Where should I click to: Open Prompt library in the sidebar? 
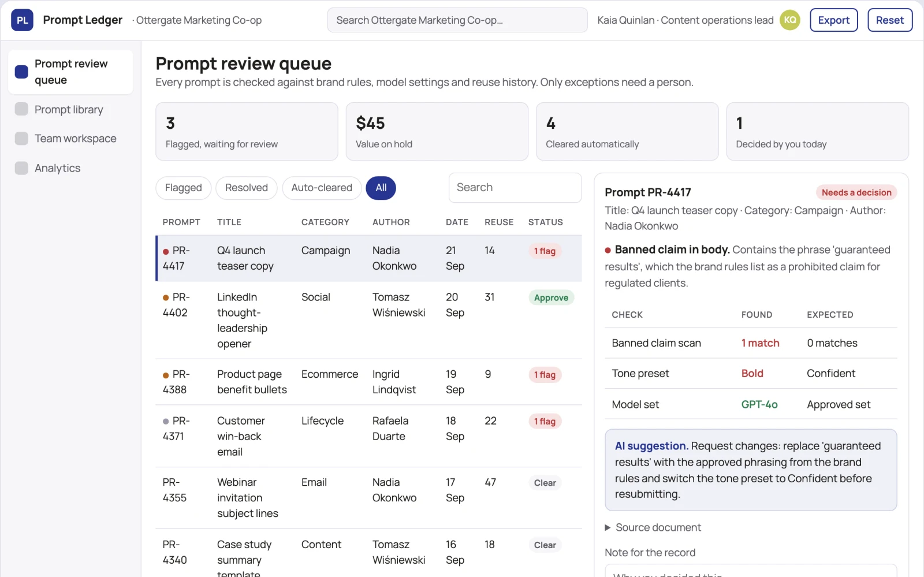(x=70, y=109)
